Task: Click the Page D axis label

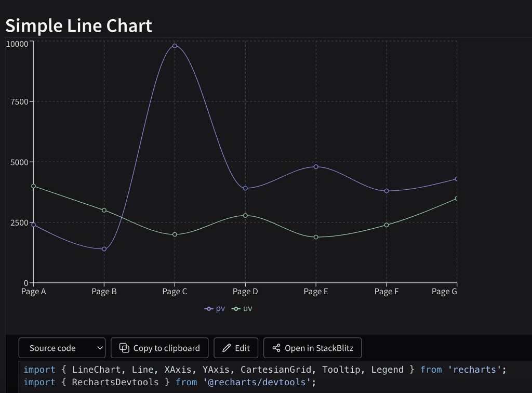Action: 245,292
